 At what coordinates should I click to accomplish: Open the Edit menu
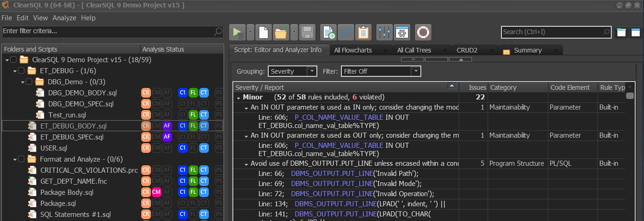[x=23, y=18]
